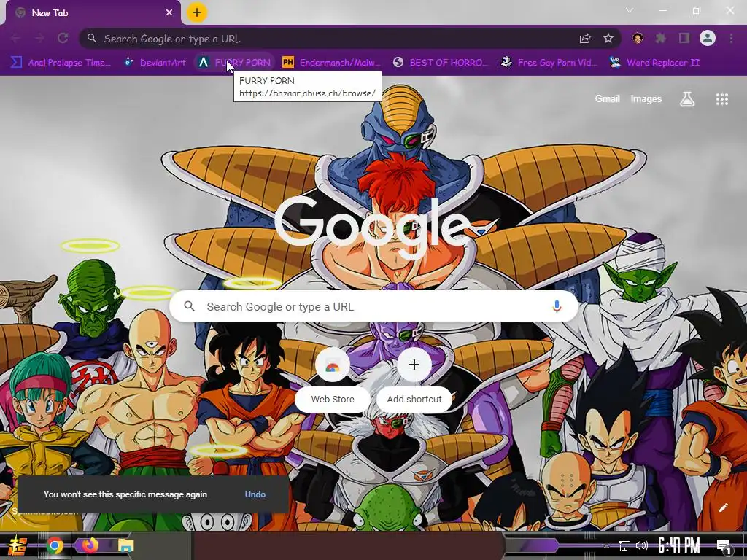Open the Start menu on the taskbar

18,545
